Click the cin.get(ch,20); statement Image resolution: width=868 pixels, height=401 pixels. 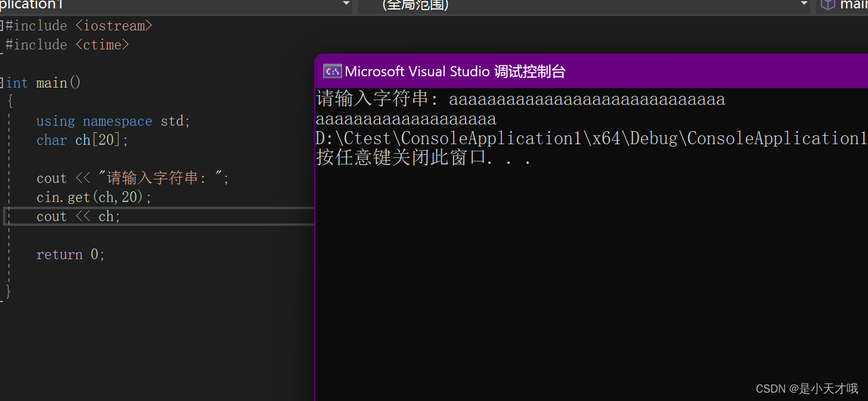click(x=92, y=197)
